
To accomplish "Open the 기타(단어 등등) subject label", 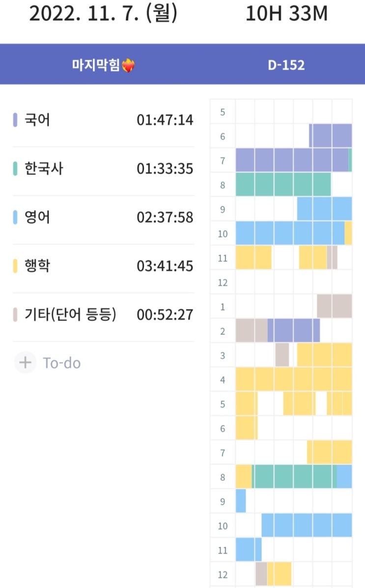I will tap(70, 315).
